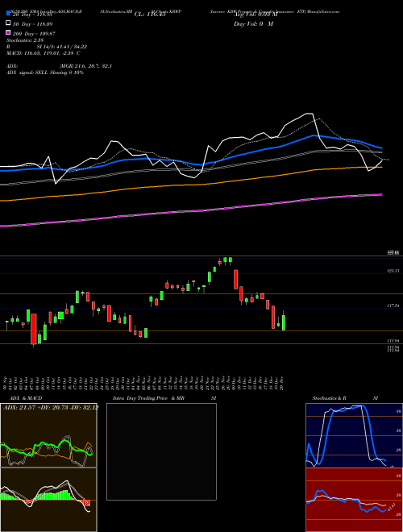Click the 'ADX: 21.57 +DY: 20.73 -DY: 32.12' header

[x=51, y=407]
